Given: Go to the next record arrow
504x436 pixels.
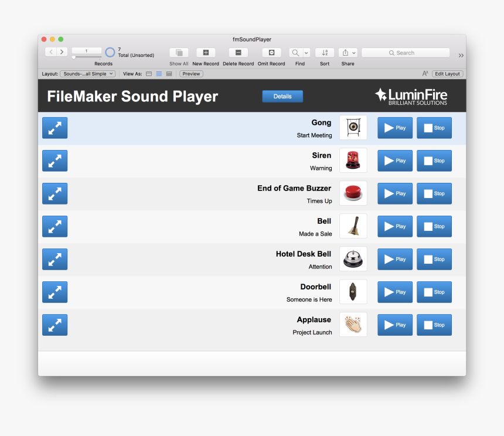Looking at the screenshot, I should click(x=62, y=52).
